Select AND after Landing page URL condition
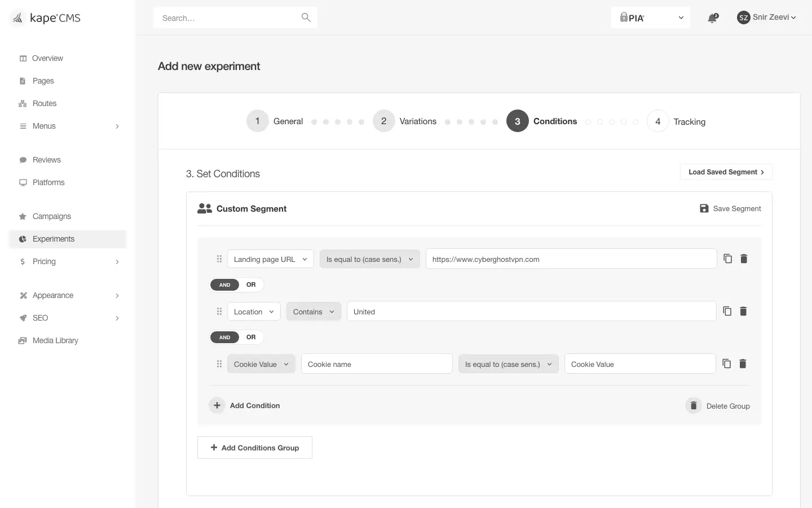This screenshot has width=812, height=508. (x=224, y=284)
